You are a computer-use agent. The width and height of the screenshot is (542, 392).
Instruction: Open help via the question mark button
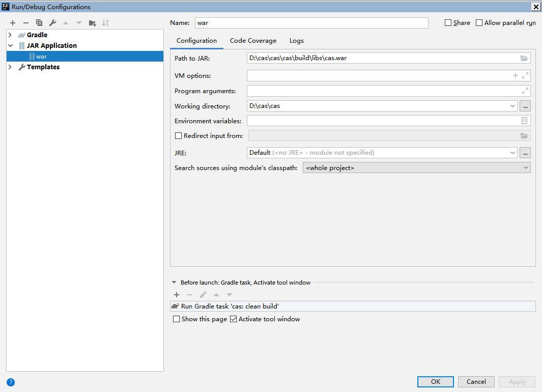(x=10, y=382)
